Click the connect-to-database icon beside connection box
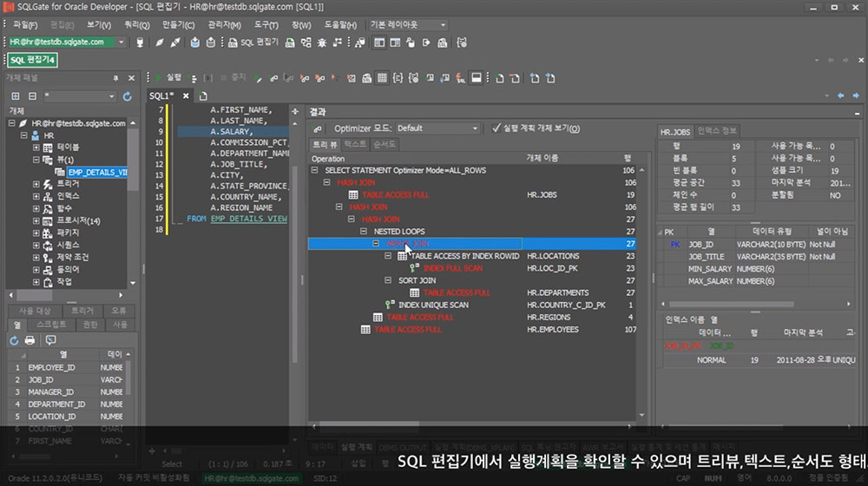868x486 pixels. pos(140,42)
